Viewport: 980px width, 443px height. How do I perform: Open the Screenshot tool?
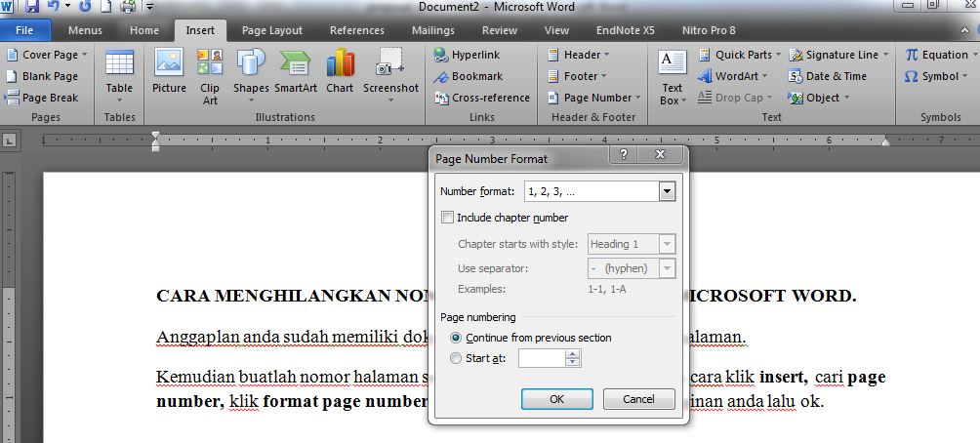(x=390, y=76)
